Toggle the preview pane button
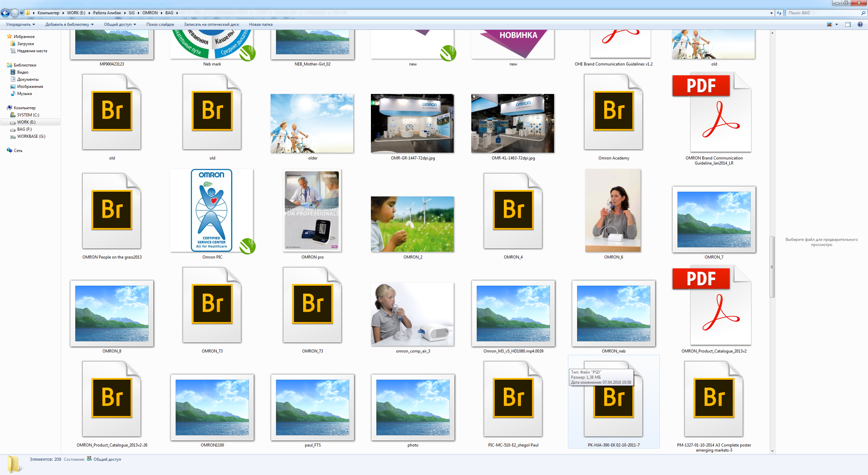 coord(848,24)
